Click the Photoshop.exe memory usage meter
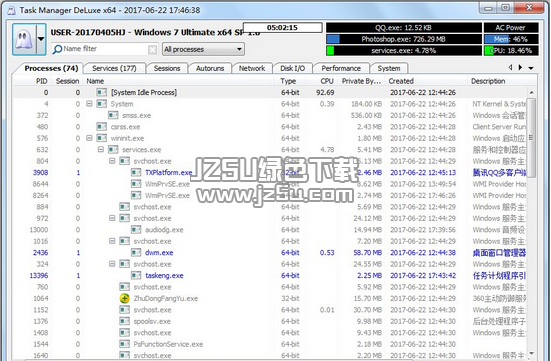This screenshot has width=551, height=361. [404, 39]
